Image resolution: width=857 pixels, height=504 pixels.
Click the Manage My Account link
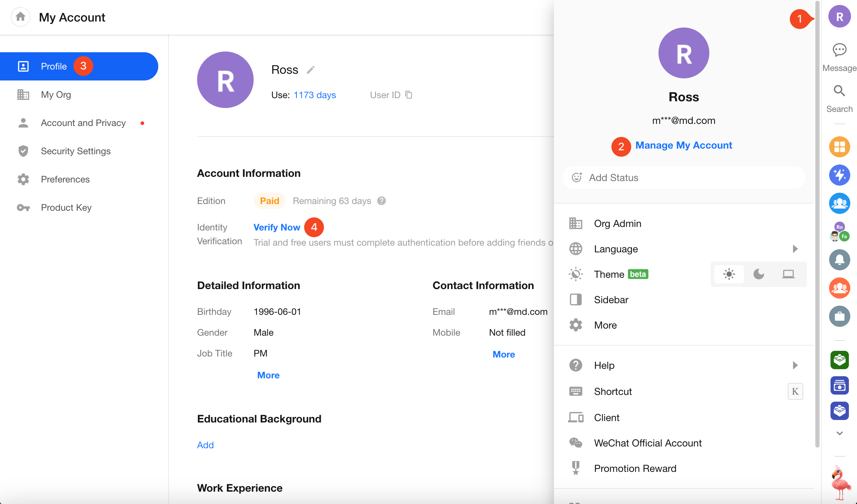pos(684,145)
